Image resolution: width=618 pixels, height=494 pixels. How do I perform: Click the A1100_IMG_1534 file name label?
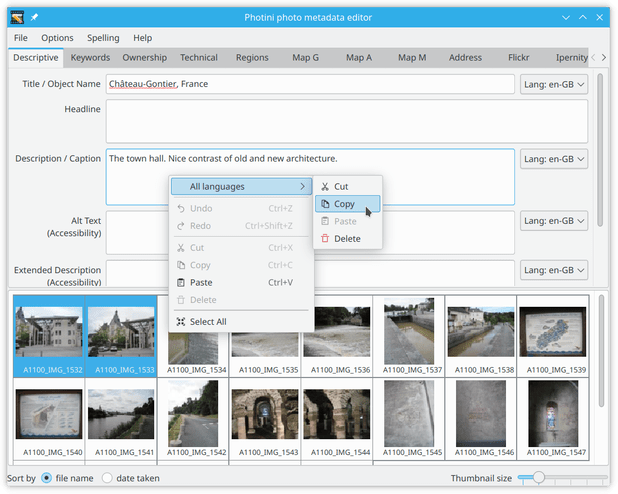tap(197, 370)
